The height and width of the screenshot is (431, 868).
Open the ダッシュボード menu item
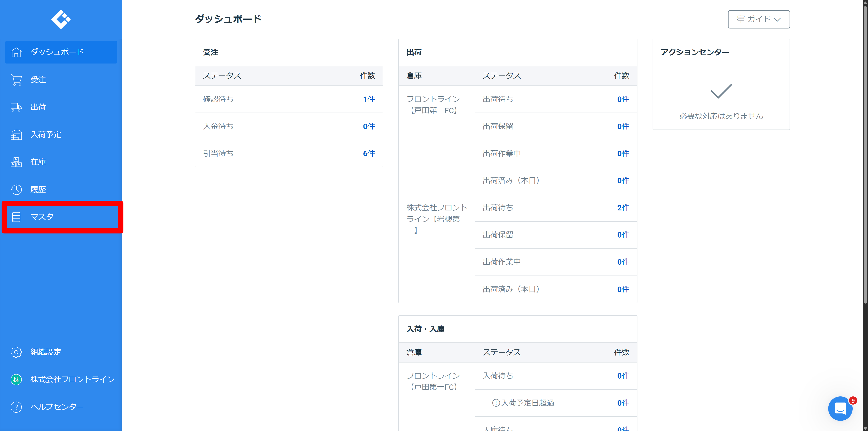(61, 52)
